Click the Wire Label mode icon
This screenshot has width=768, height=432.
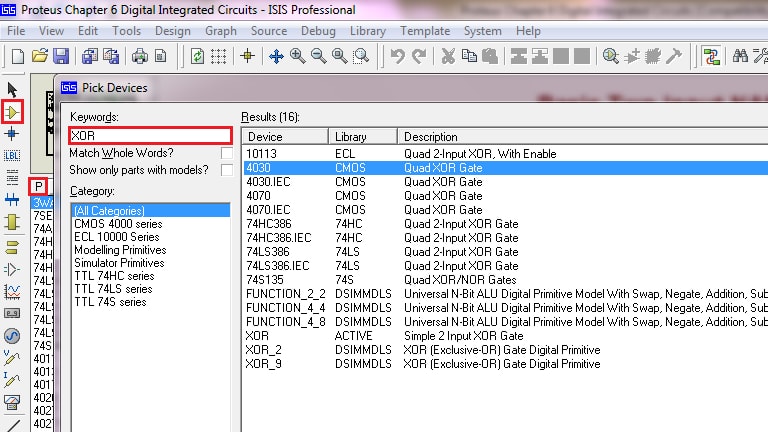tap(13, 156)
